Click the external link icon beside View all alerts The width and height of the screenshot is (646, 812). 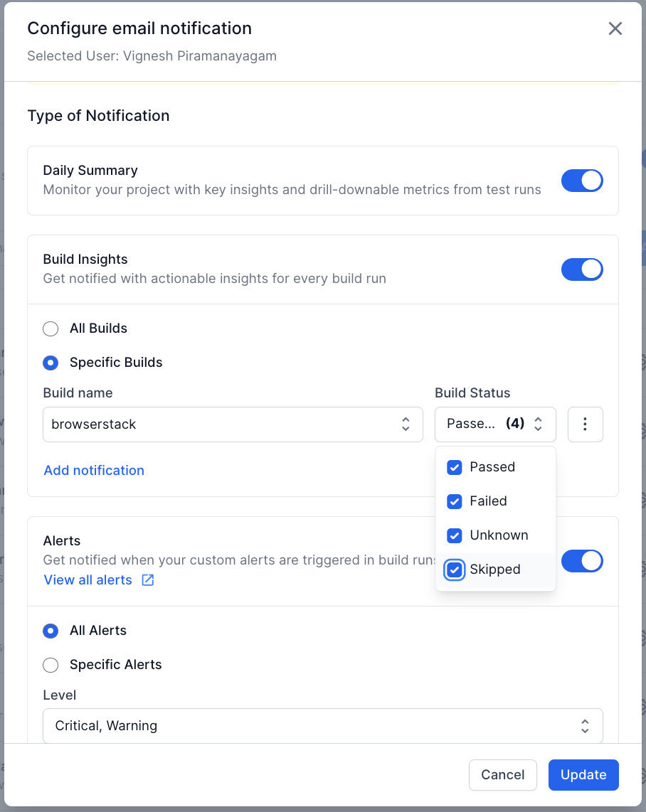pyautogui.click(x=148, y=579)
